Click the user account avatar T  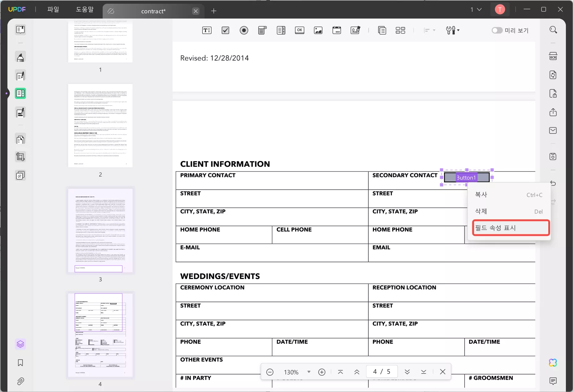coord(500,10)
